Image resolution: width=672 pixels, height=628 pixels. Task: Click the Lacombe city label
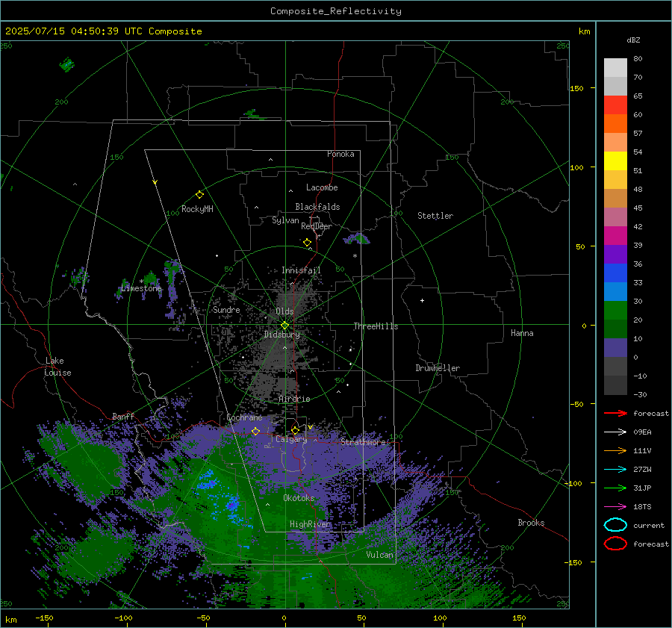click(322, 187)
